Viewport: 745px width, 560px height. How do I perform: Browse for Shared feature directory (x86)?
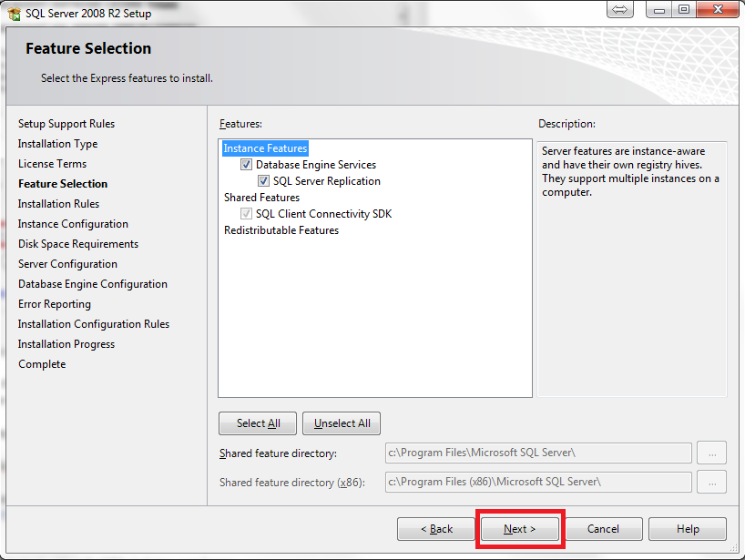click(711, 482)
